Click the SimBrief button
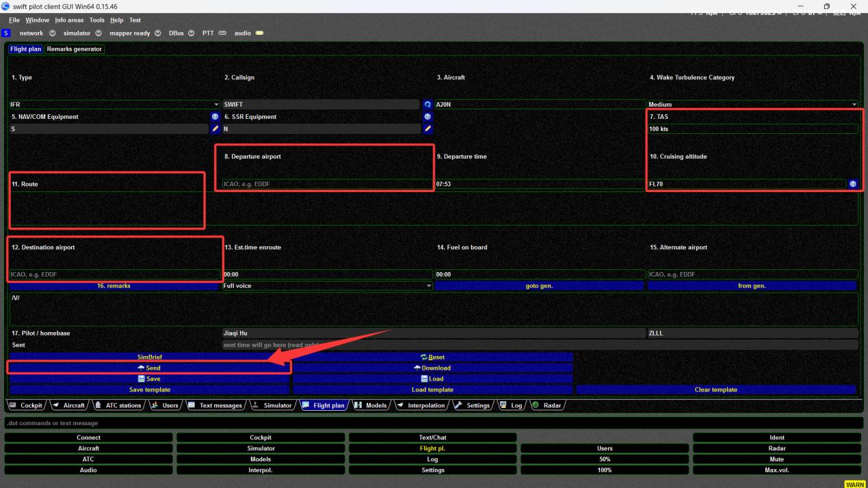This screenshot has height=488, width=868. point(149,357)
